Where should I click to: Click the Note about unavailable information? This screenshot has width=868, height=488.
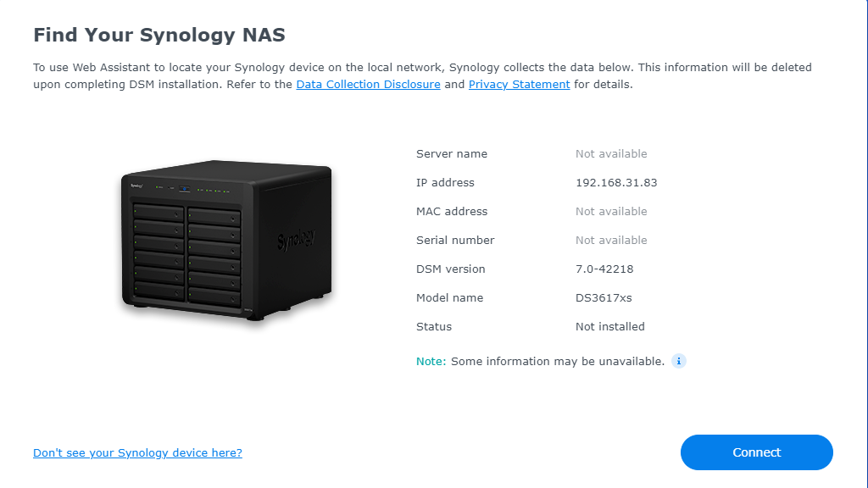click(x=540, y=362)
